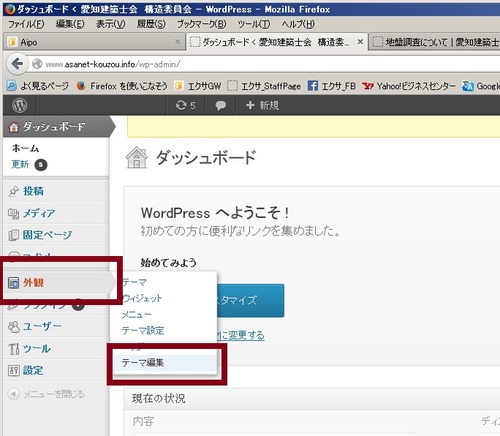Click the browser back arrow button
The width and height of the screenshot is (500, 436).
[17, 64]
